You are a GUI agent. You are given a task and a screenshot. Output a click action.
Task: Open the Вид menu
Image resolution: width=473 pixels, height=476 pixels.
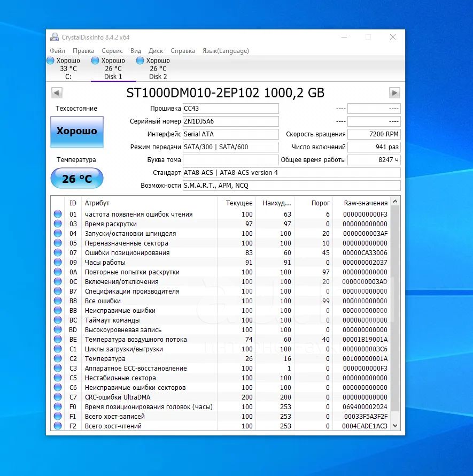tap(136, 51)
